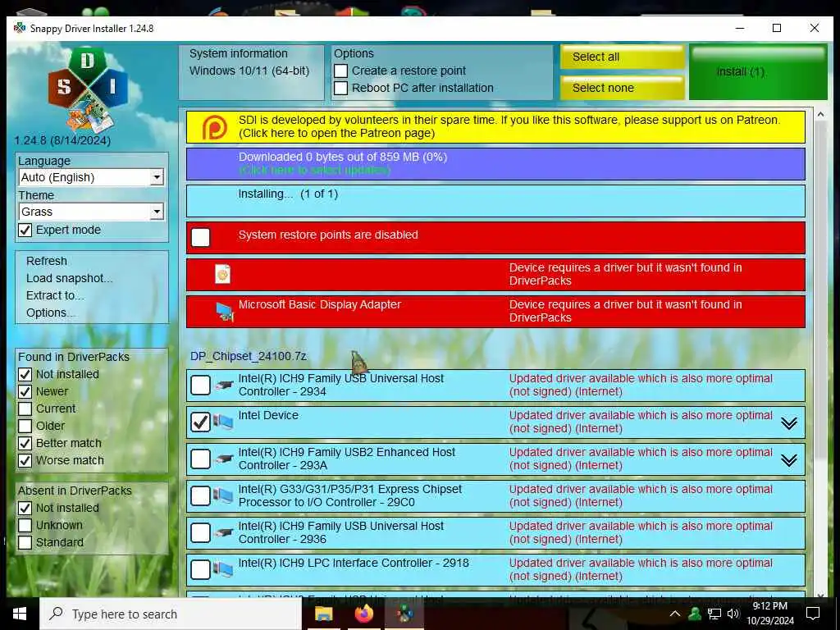Open File Explorer from the taskbar
840x630 pixels.
323,614
